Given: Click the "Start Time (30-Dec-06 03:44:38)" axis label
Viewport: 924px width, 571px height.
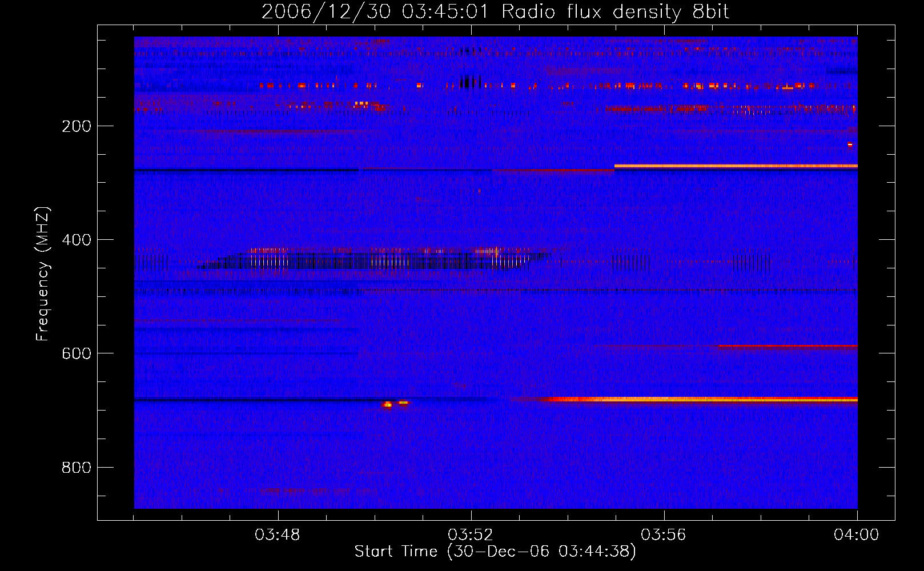Looking at the screenshot, I should [x=495, y=552].
